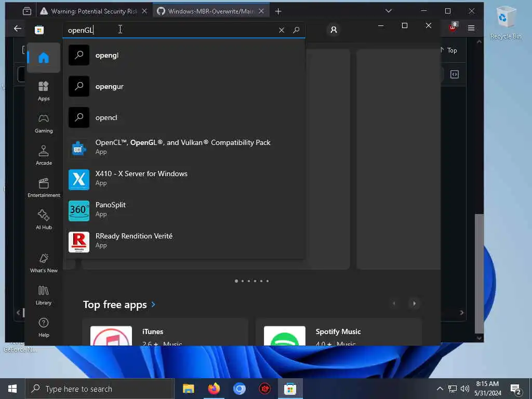
Task: Open the Recycle Bin desktop icon
Action: [x=506, y=23]
